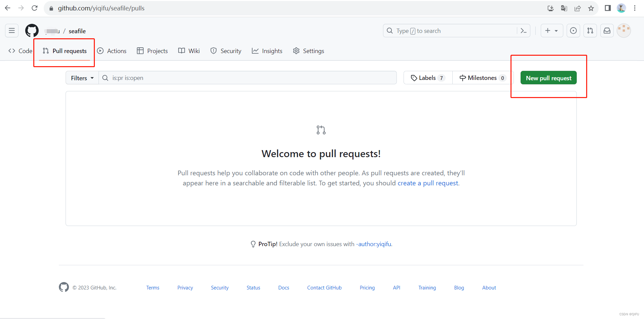Open repository Settings via the gear icon

click(308, 51)
